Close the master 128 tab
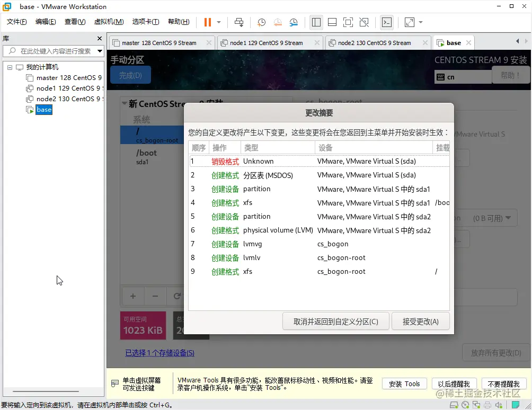532x410 pixels. [x=209, y=43]
